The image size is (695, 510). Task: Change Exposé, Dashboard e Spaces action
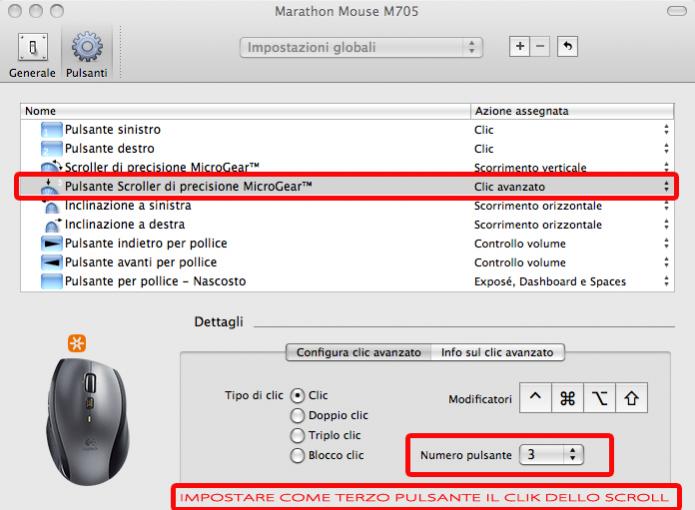pos(666,281)
